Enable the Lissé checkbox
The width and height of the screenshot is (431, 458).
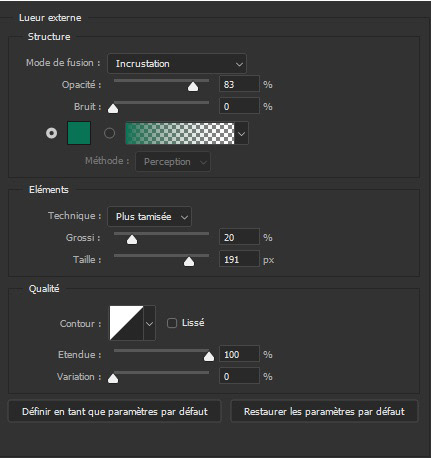pyautogui.click(x=172, y=323)
